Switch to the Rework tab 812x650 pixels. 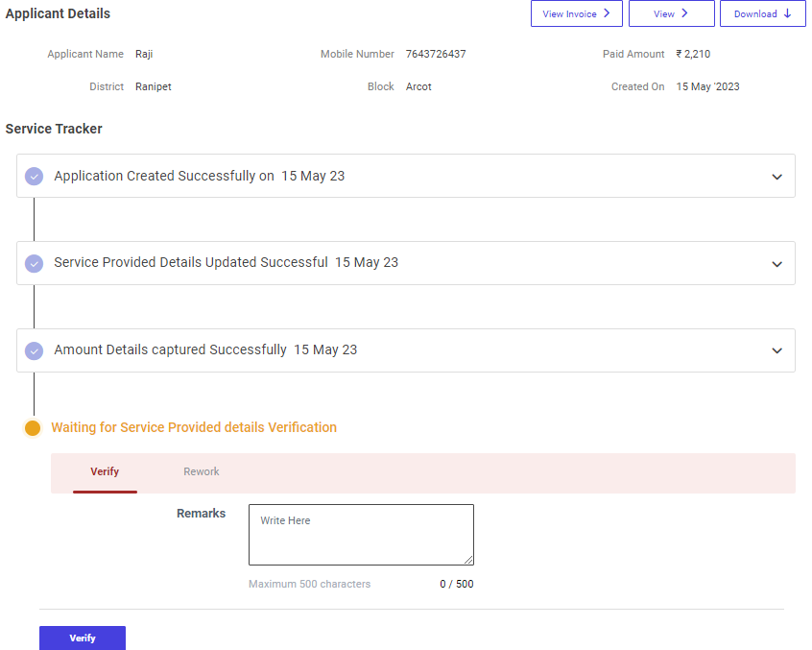point(202,471)
